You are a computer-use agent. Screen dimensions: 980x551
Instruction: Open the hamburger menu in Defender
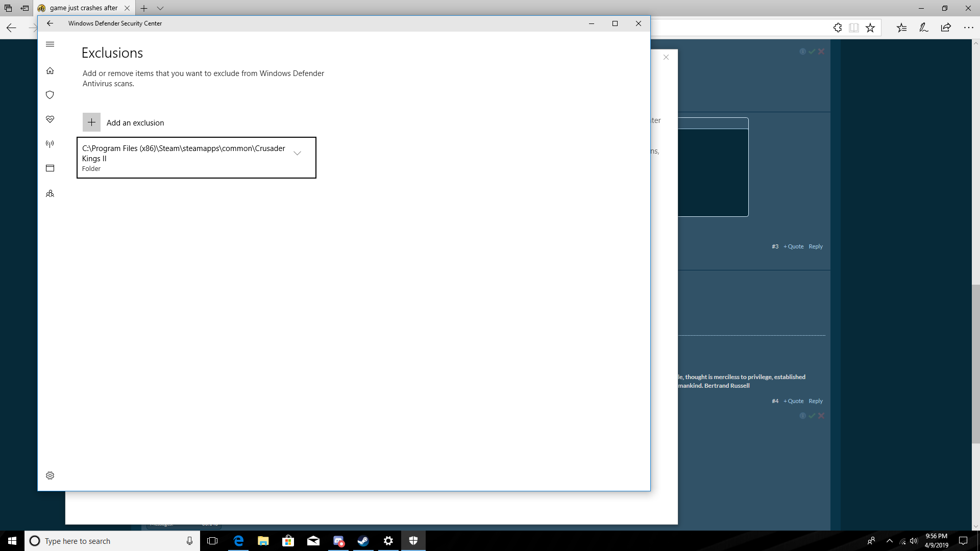(x=50, y=44)
